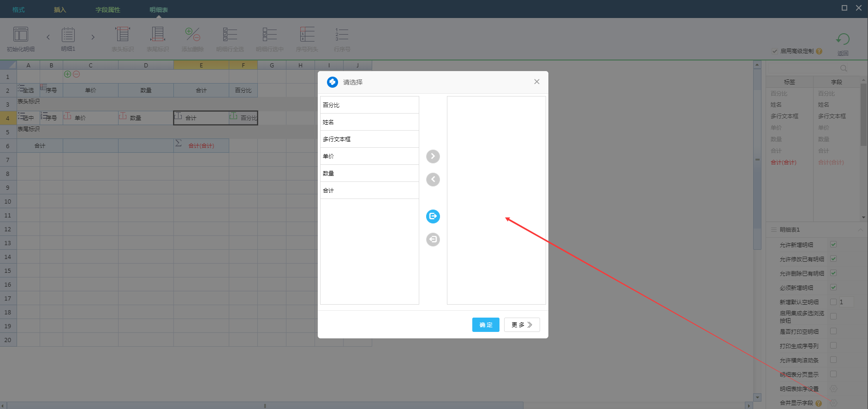868x409 pixels.
Task: Toggle the 启用高级定制 checkbox
Action: (775, 51)
